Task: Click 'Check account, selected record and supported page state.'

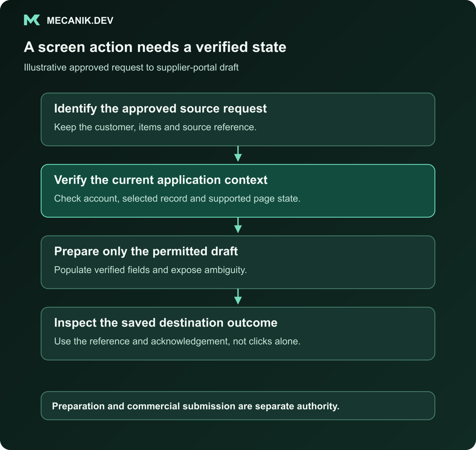Action: click(x=177, y=198)
